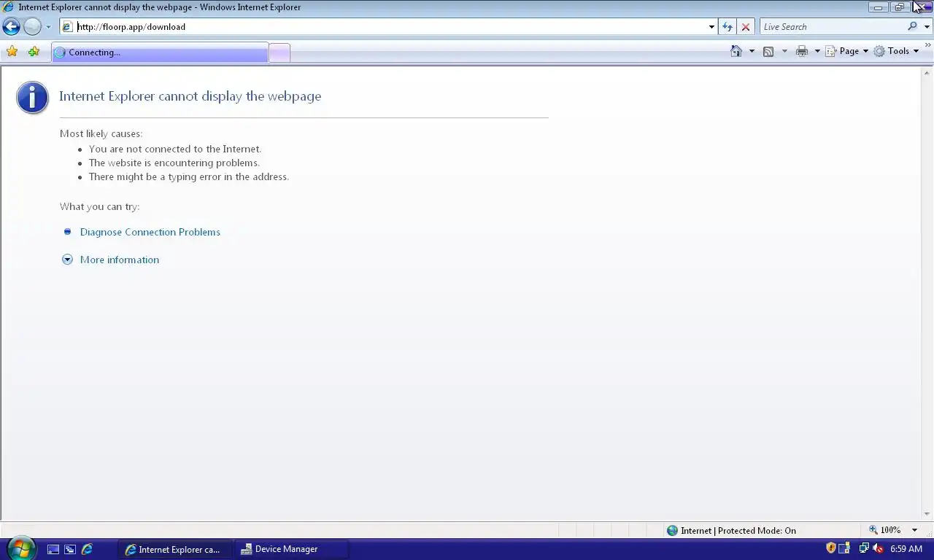Go back with the Back arrow button
Viewport: 934px width, 560px height.
[11, 27]
